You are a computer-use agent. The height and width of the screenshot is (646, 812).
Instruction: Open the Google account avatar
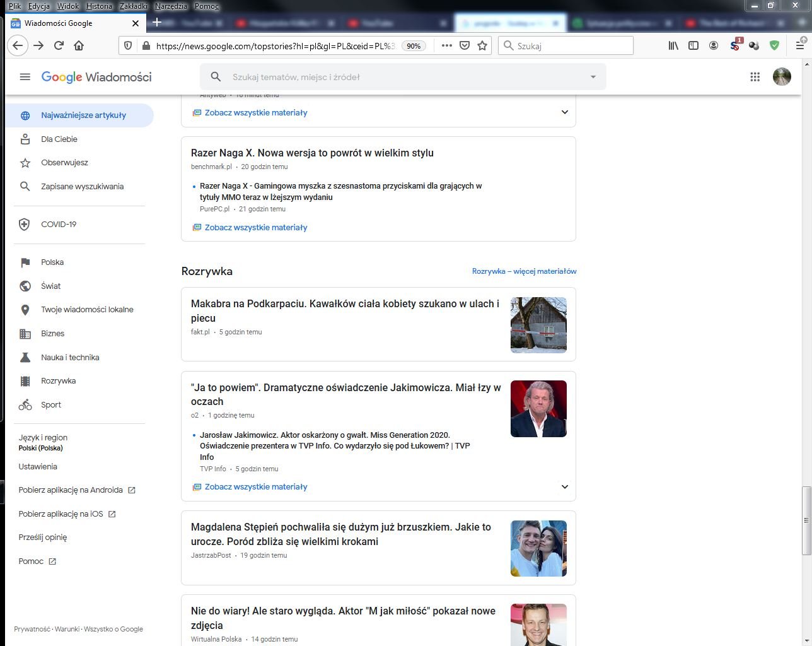point(782,77)
